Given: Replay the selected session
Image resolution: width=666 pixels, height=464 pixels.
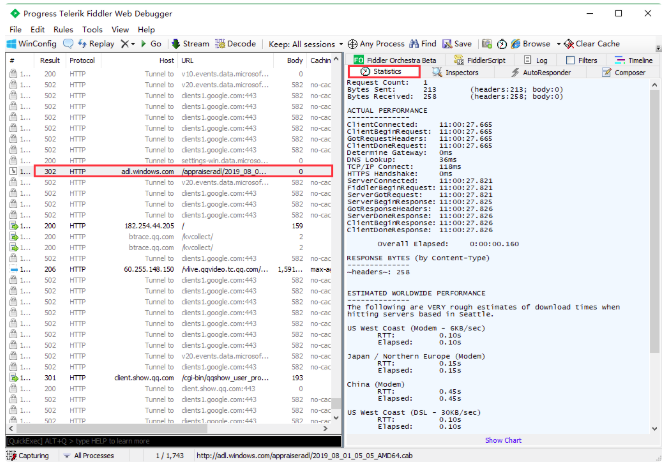Looking at the screenshot, I should [96, 44].
